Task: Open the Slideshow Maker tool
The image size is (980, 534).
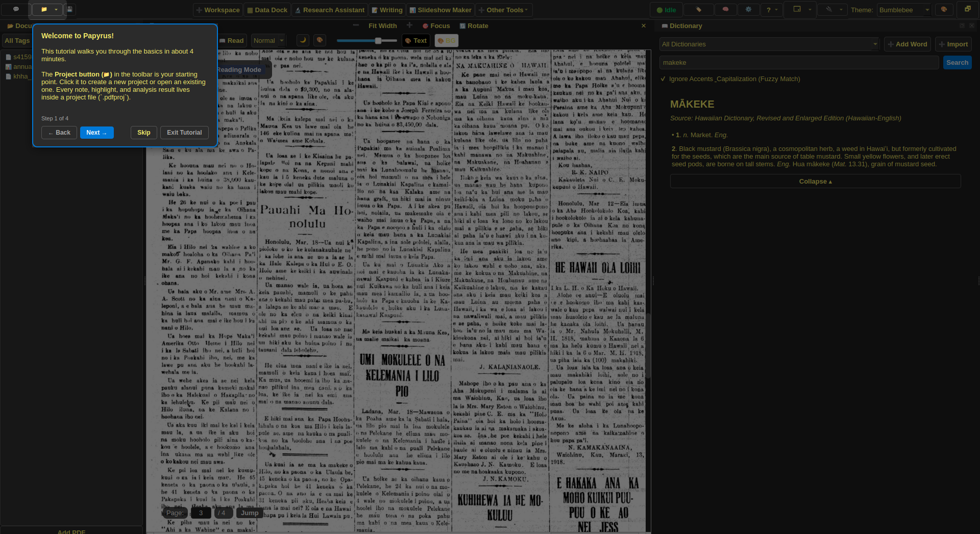Action: coord(440,10)
